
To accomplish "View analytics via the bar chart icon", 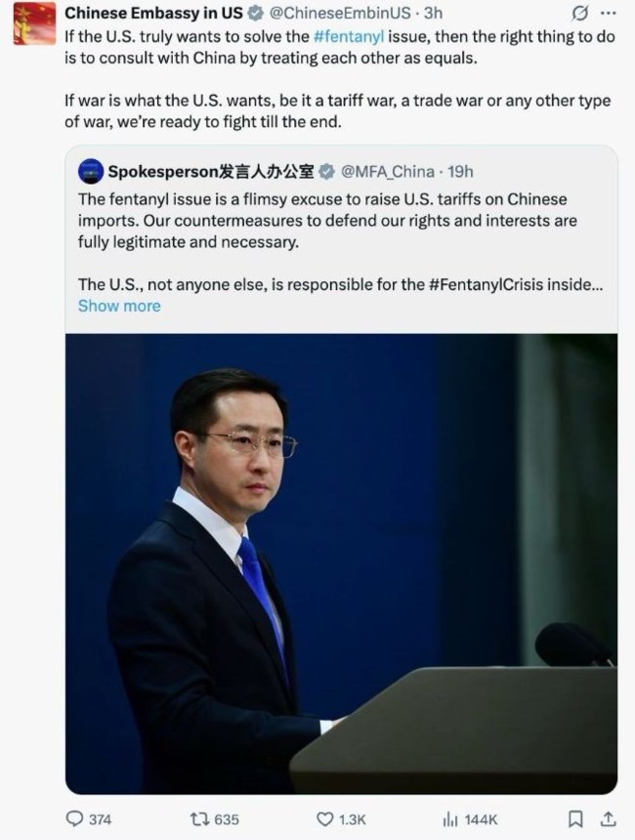I will point(450,819).
